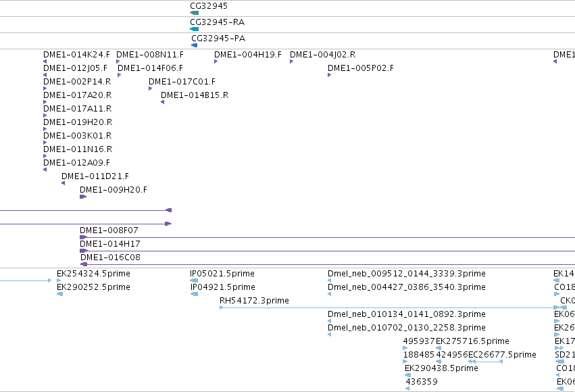The width and height of the screenshot is (575, 392).
Task: Select the DME1-003K01.R label
Action: click(78, 136)
